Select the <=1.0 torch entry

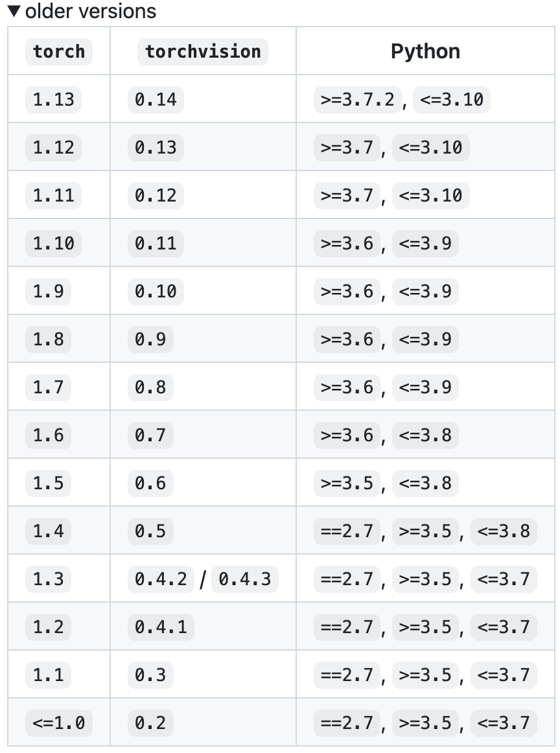pos(58,723)
